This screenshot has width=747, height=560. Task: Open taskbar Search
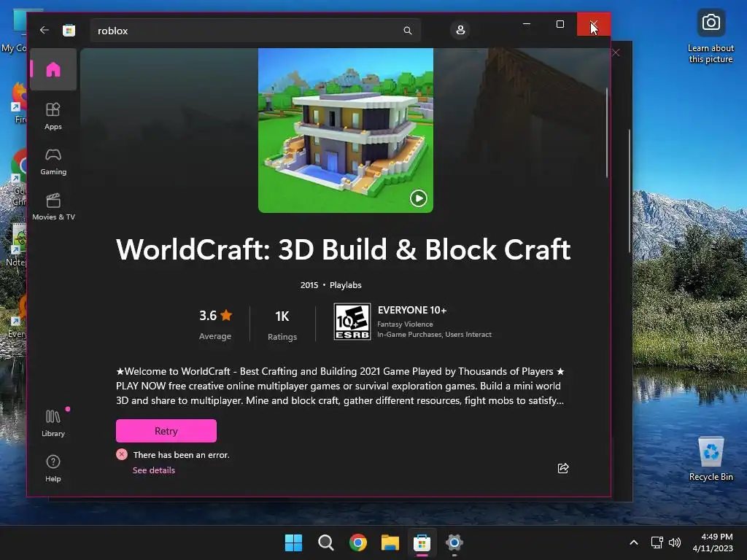pos(326,542)
